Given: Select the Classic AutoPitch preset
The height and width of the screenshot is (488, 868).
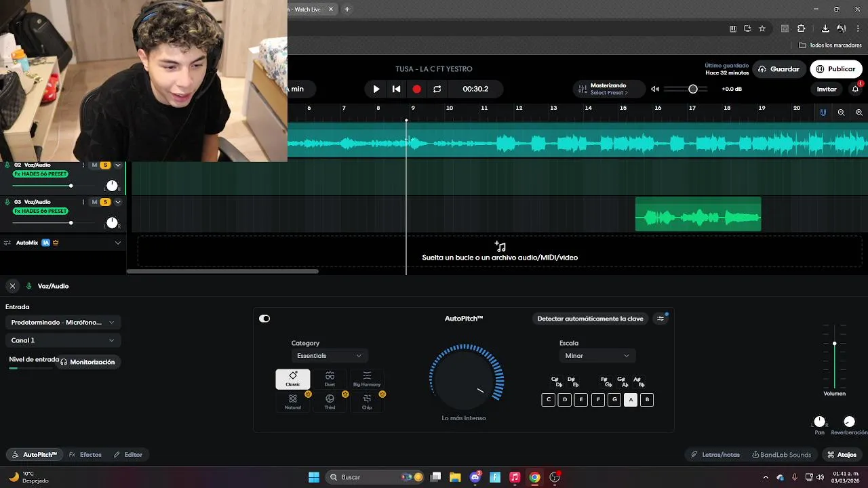Looking at the screenshot, I should pyautogui.click(x=293, y=379).
